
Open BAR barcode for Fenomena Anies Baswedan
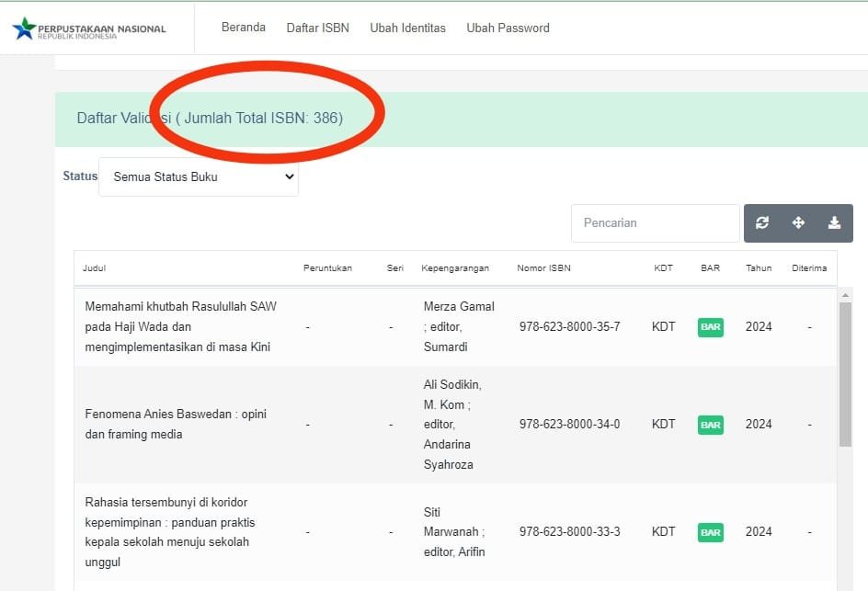coord(710,425)
